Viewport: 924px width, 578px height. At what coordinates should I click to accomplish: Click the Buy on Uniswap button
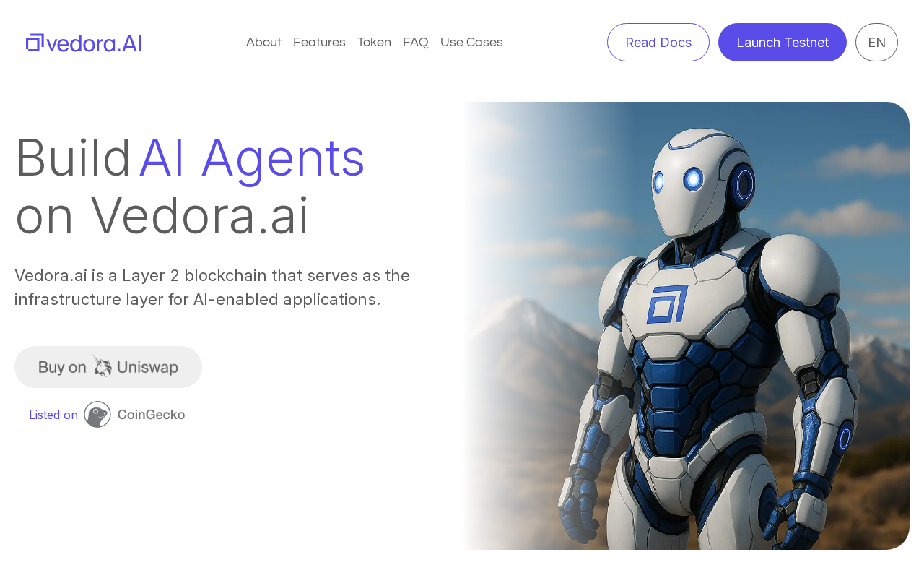tap(108, 367)
